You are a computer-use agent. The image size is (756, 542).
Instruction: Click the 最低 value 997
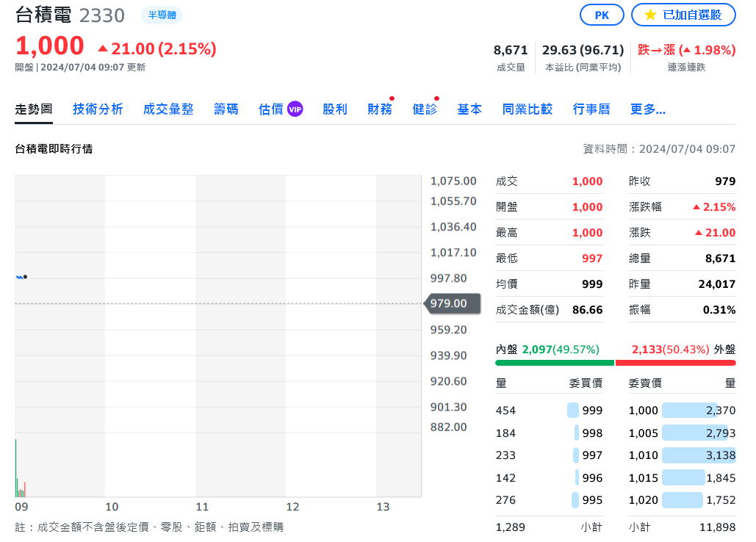pos(592,259)
